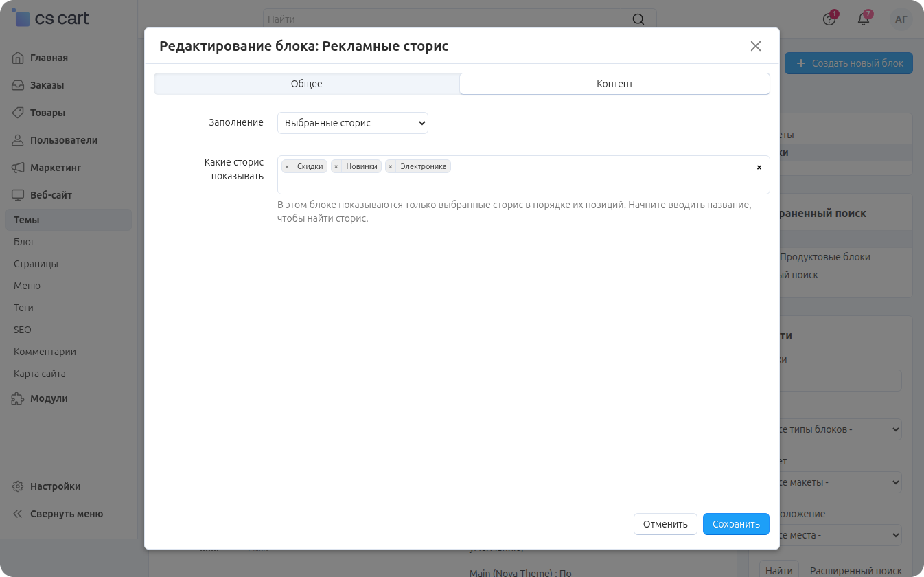Remove the Скидки story tag
The width and height of the screenshot is (924, 577).
click(x=287, y=166)
